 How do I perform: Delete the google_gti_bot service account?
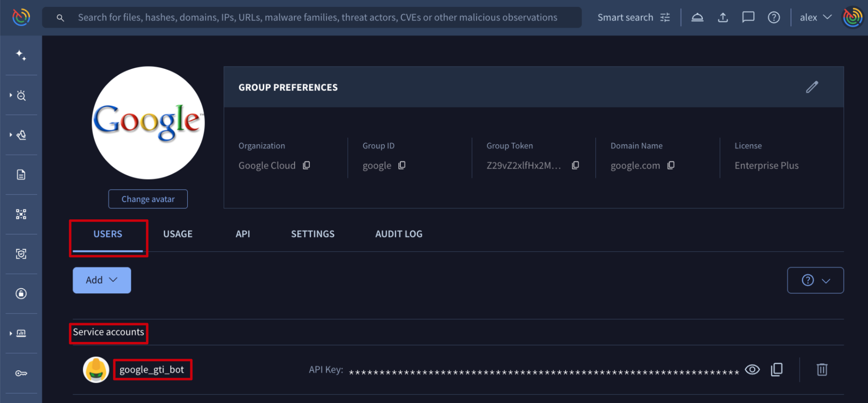click(x=822, y=369)
